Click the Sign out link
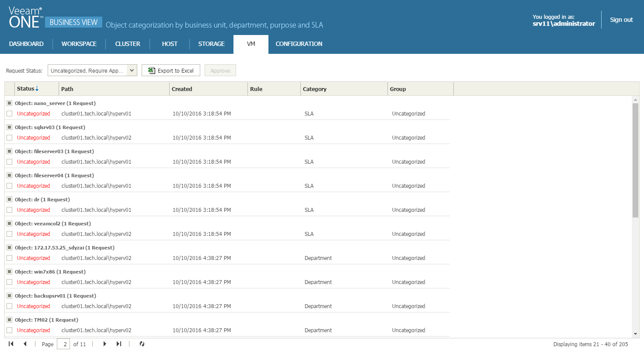Screen dimensions: 644x358 coord(621,20)
